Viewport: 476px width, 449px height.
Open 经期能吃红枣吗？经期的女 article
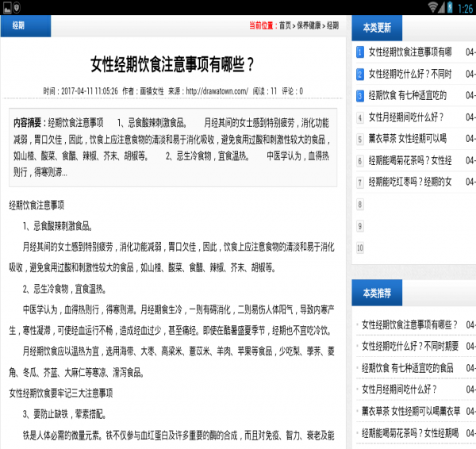(410, 182)
